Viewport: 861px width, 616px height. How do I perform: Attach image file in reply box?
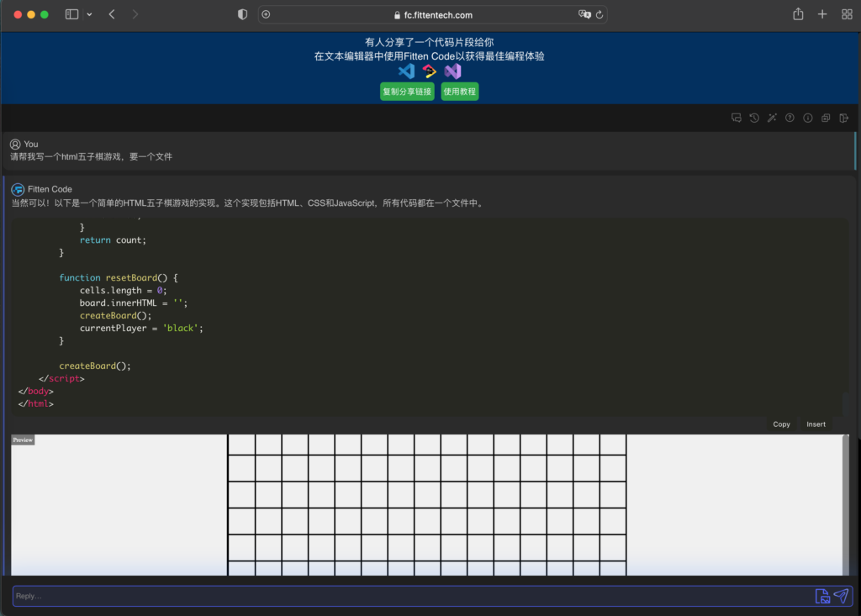[822, 596]
